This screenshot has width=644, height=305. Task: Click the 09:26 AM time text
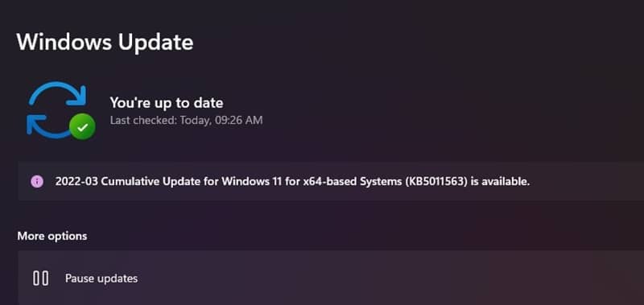(x=238, y=120)
